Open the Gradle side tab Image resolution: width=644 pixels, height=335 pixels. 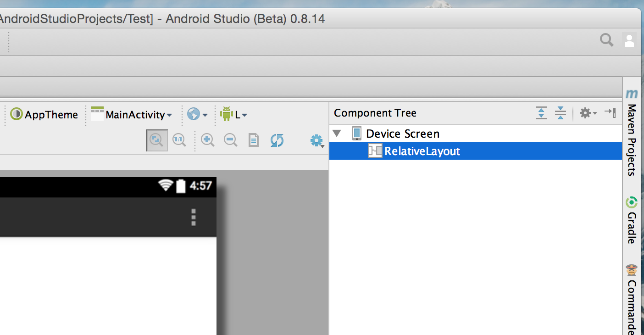click(x=632, y=220)
